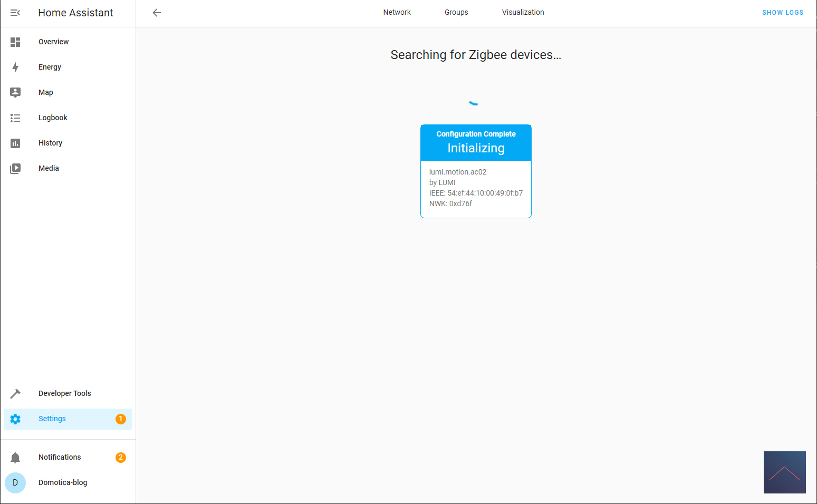Click the dark logo thumbnail
817x504 pixels.
[x=784, y=472]
